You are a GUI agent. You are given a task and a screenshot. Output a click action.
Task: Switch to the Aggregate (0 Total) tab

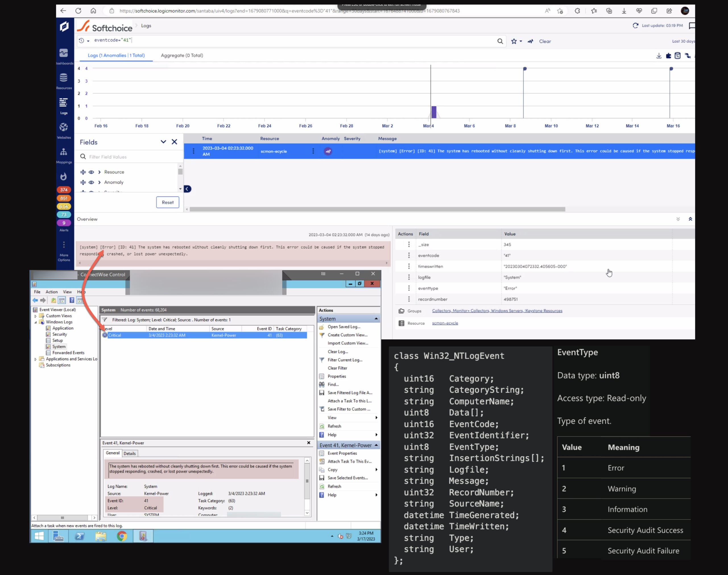pos(182,55)
